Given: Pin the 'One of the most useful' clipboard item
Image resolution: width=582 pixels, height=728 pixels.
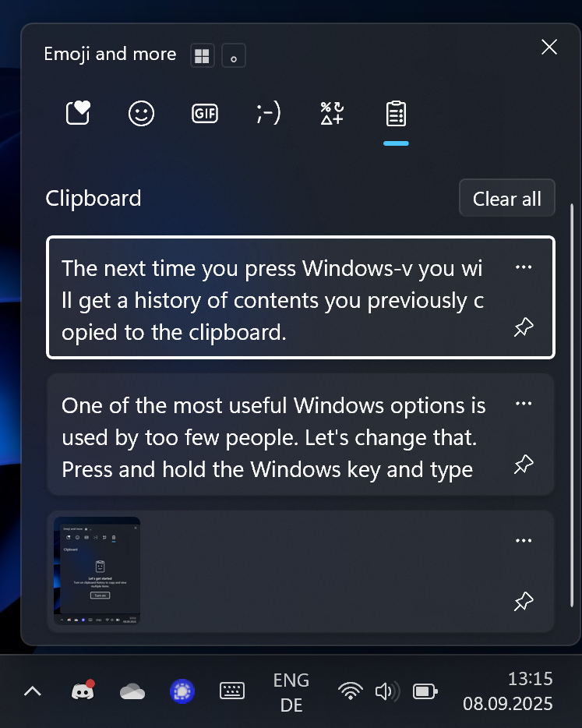Looking at the screenshot, I should click(524, 465).
